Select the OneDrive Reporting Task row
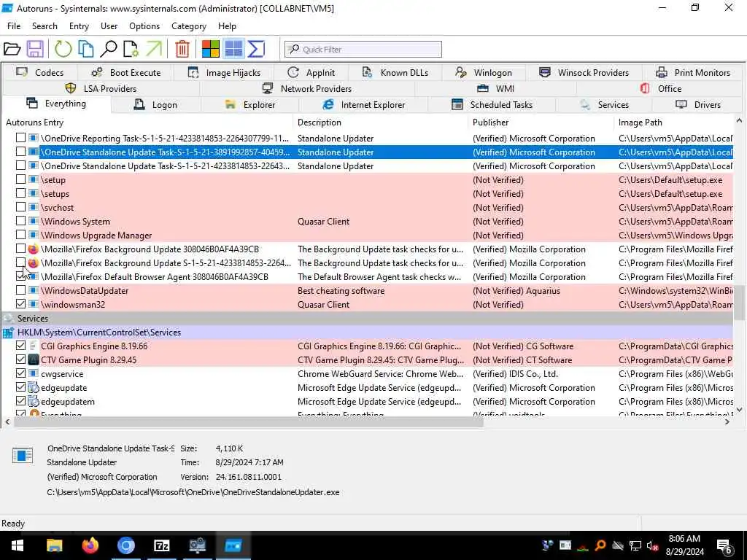Screen dimensions: 747x560 368,138
